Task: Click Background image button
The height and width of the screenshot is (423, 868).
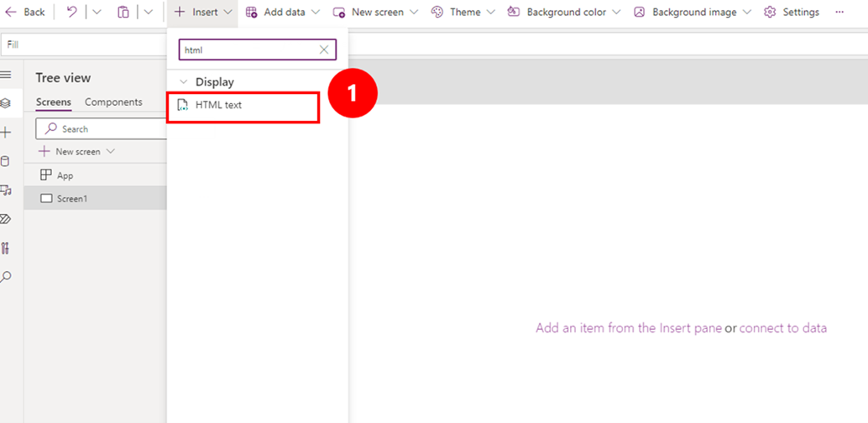Action: tap(686, 13)
